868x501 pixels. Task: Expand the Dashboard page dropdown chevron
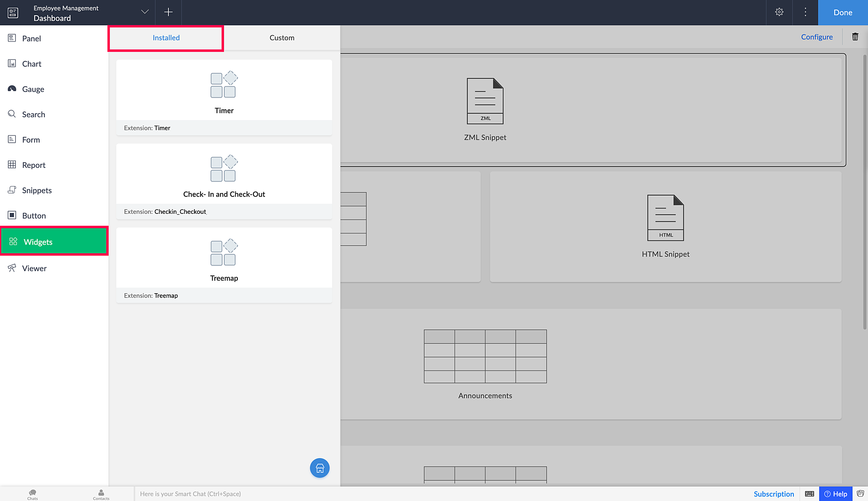(x=145, y=12)
